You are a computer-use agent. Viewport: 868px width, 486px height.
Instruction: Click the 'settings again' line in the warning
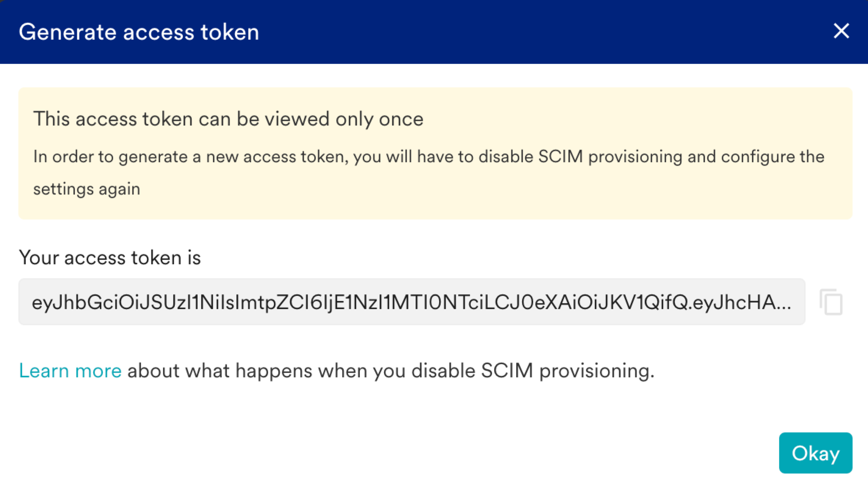click(x=87, y=189)
